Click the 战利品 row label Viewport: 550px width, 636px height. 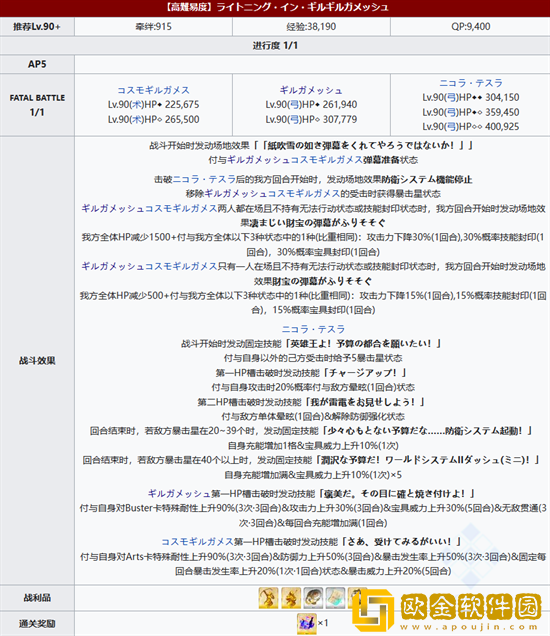coord(37,597)
